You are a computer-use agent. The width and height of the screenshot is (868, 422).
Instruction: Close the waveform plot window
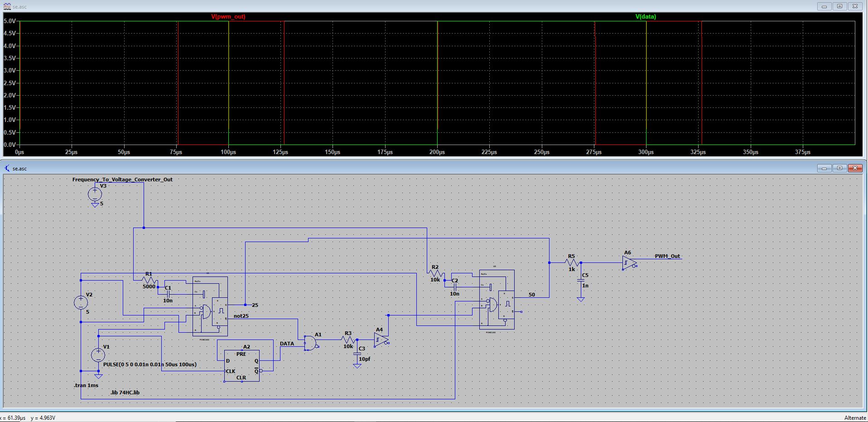pyautogui.click(x=855, y=6)
